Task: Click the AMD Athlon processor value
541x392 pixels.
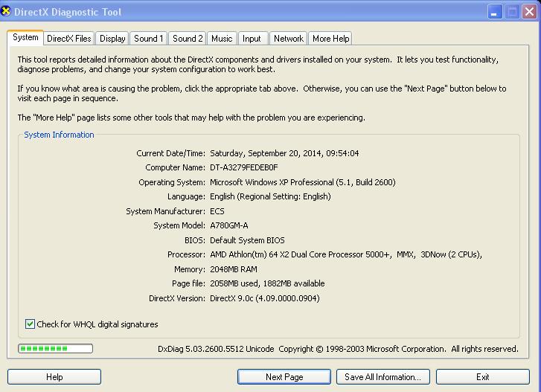Action: point(346,254)
